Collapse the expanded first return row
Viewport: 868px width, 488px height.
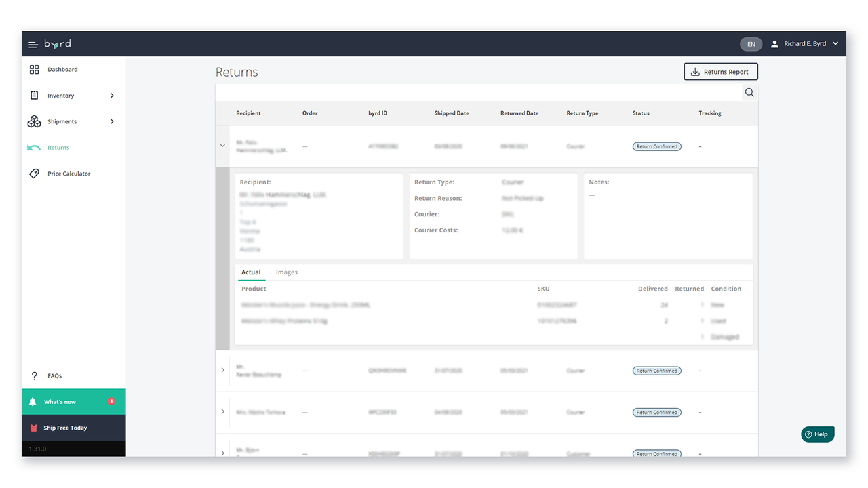(222, 145)
